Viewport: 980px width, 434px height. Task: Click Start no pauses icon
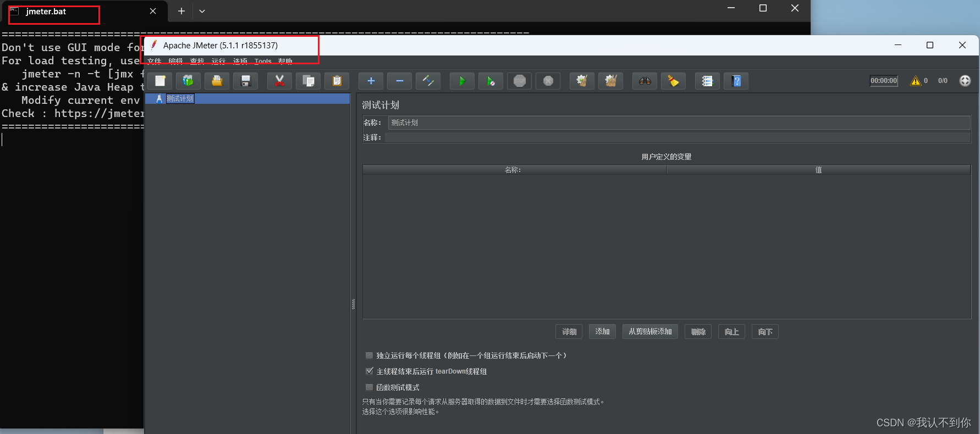(491, 81)
